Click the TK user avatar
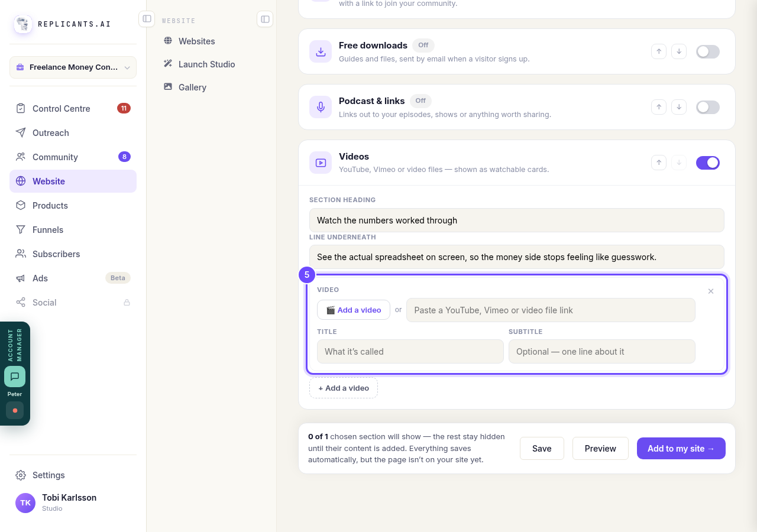Screen dimensions: 757x532 (25, 503)
